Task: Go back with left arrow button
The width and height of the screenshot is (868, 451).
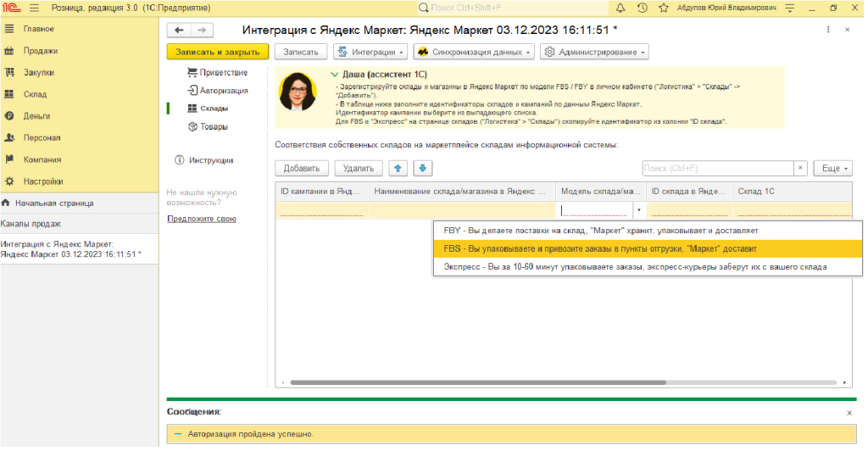Action: pyautogui.click(x=179, y=30)
